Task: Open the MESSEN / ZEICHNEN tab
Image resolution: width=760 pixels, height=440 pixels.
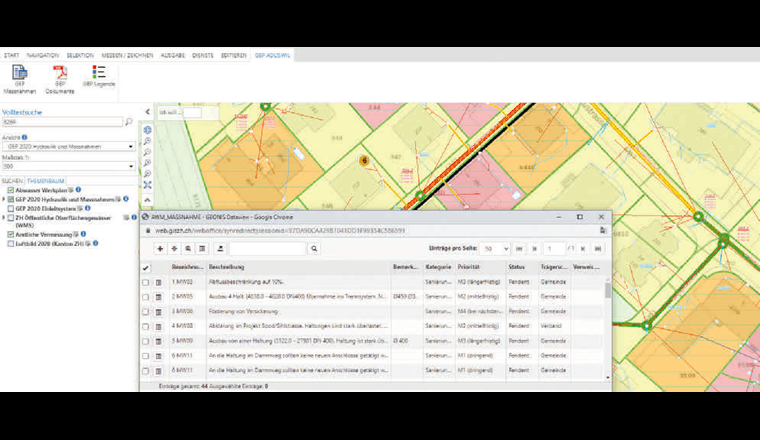Action: coord(127,56)
